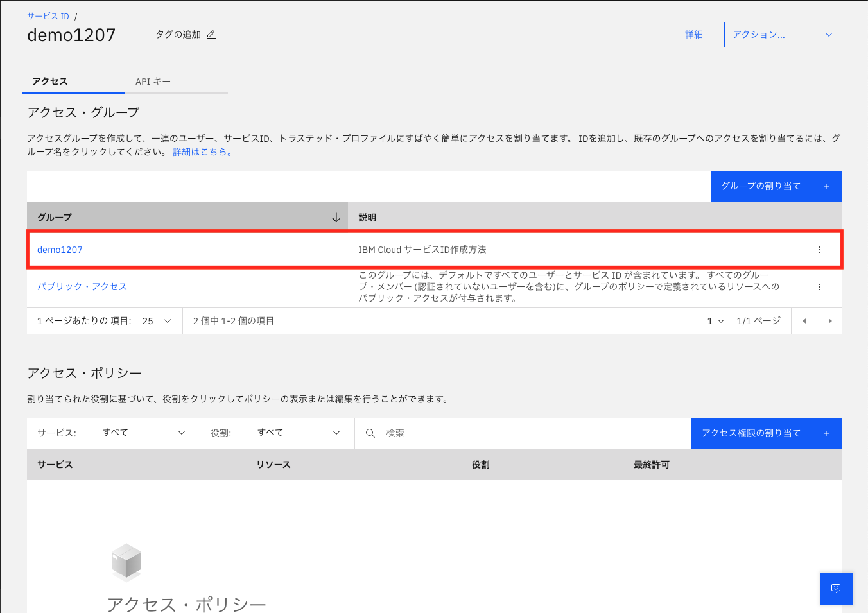Open the アクション dropdown menu

pyautogui.click(x=783, y=34)
